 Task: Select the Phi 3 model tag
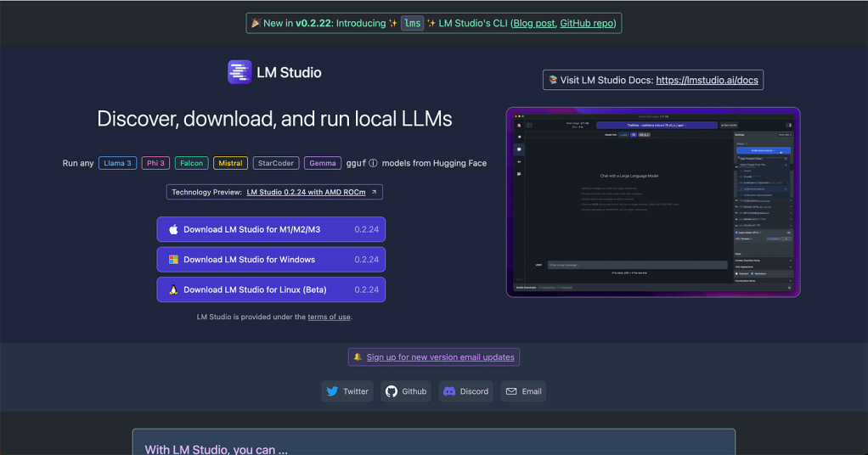coord(155,163)
